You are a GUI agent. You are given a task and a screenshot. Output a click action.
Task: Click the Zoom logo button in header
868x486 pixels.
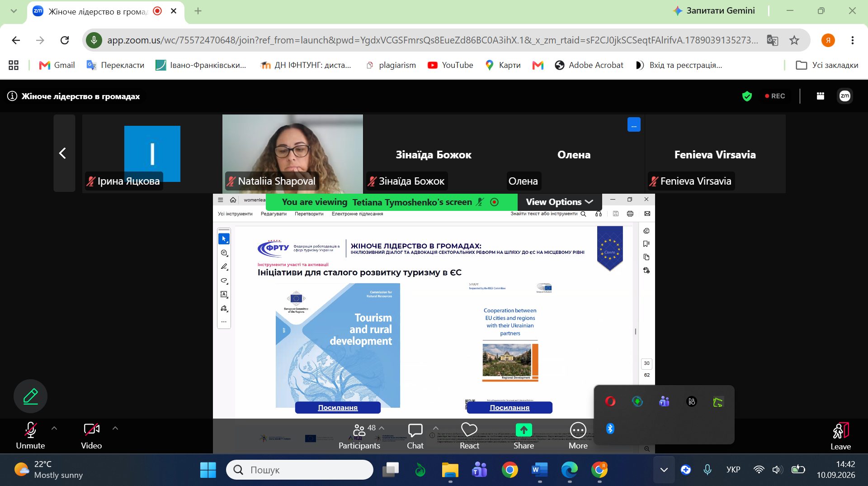[845, 96]
